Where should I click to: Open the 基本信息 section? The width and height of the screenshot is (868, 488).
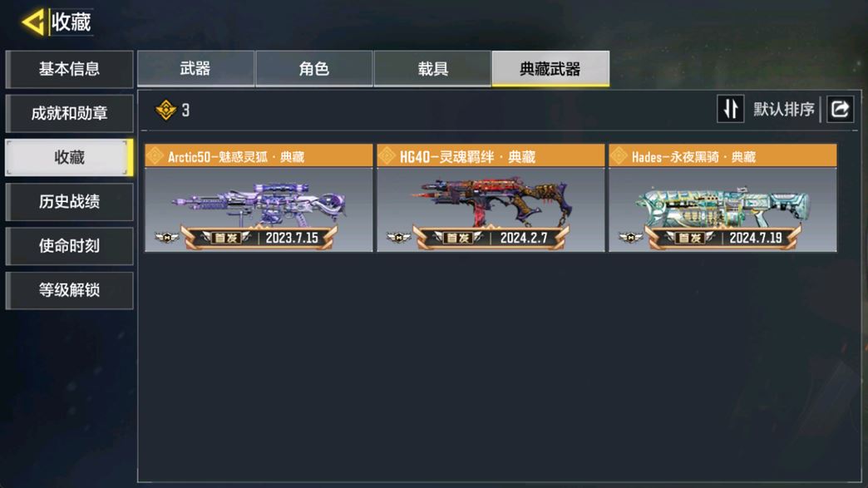pyautogui.click(x=69, y=69)
